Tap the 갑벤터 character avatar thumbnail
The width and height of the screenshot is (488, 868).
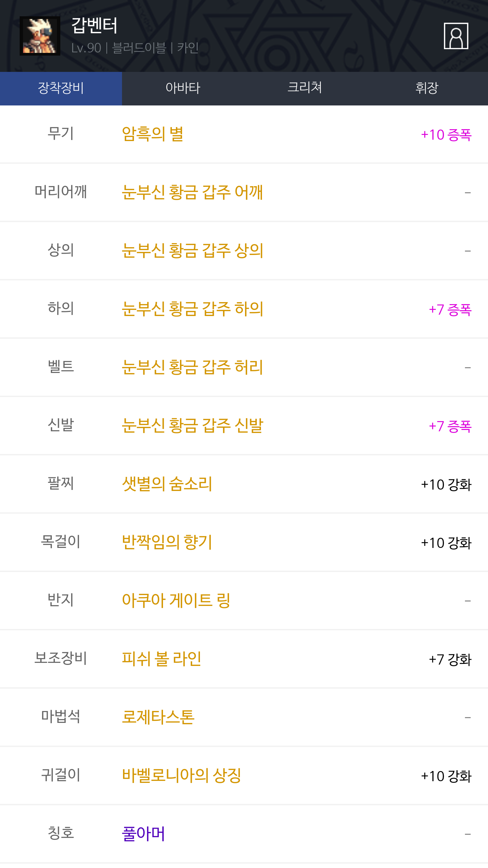click(x=40, y=36)
